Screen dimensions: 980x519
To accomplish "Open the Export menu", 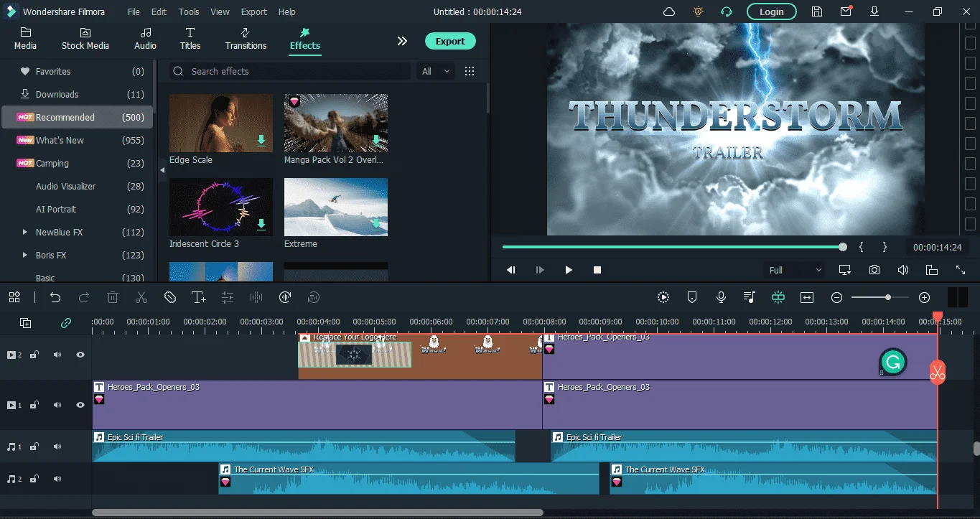I will point(253,11).
